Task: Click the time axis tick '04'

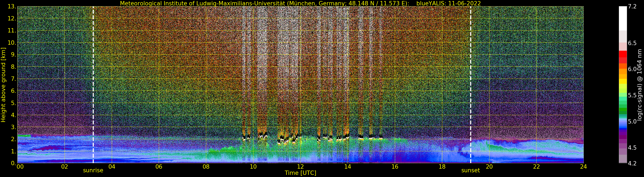Action: click(112, 167)
